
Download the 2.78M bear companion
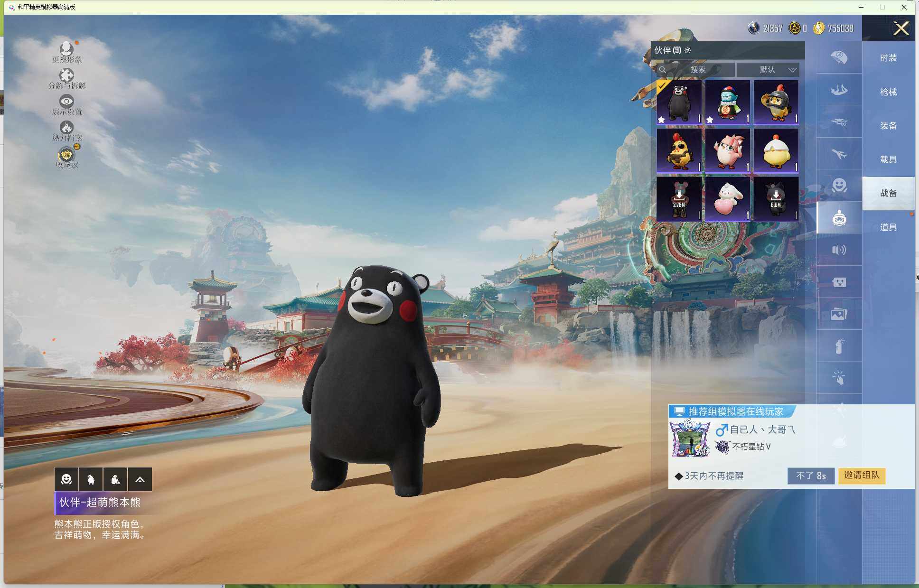(679, 199)
